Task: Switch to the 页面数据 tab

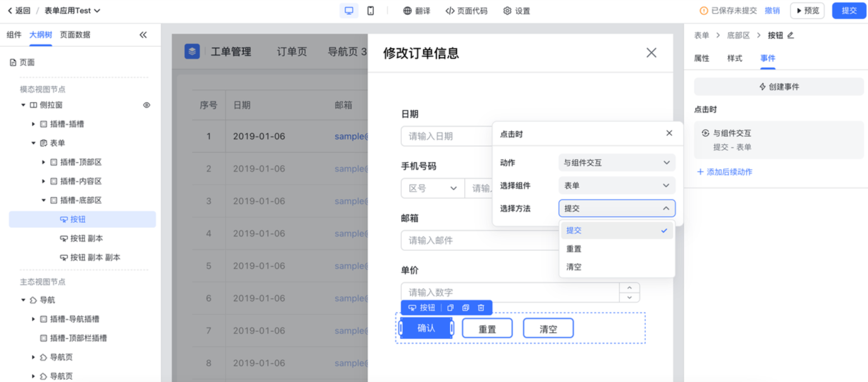Action: point(75,35)
